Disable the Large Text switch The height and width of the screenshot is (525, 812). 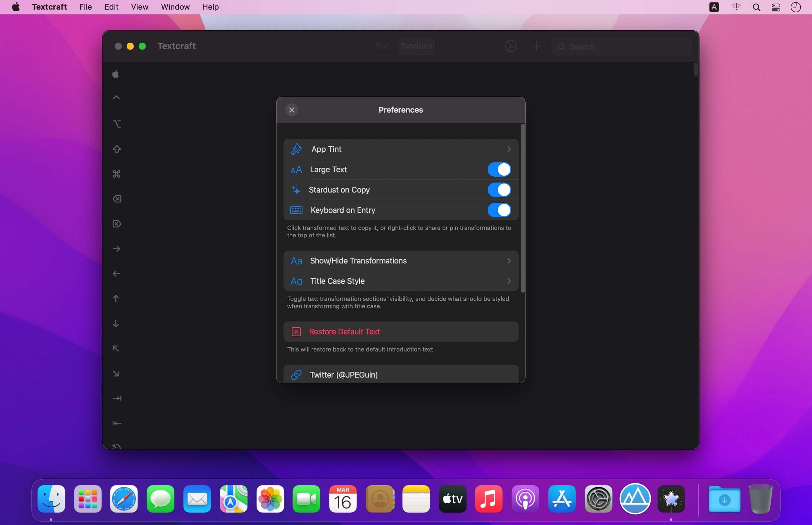[x=499, y=169]
